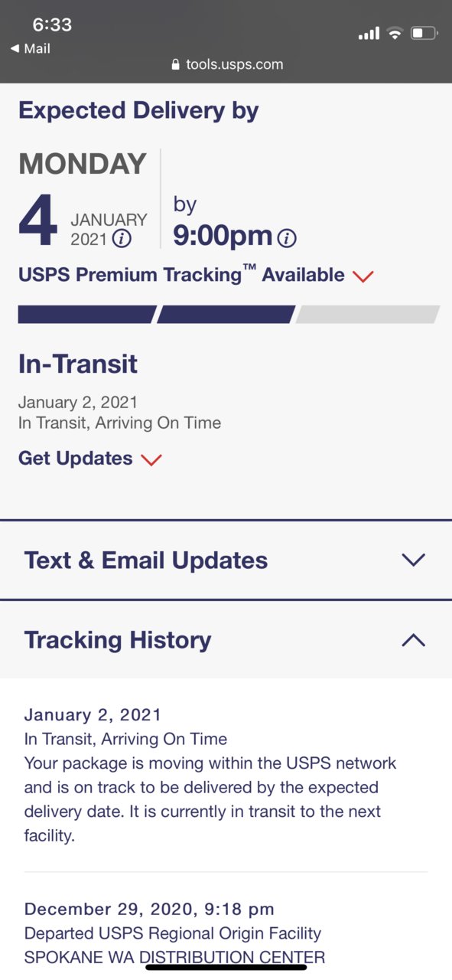
Task: Tap the cellular signal bars icon
Action: point(369,34)
